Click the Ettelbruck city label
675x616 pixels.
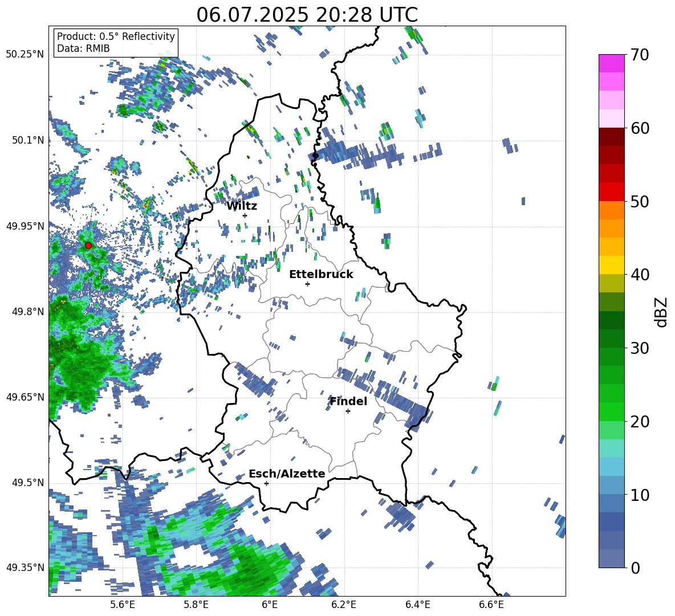point(321,275)
